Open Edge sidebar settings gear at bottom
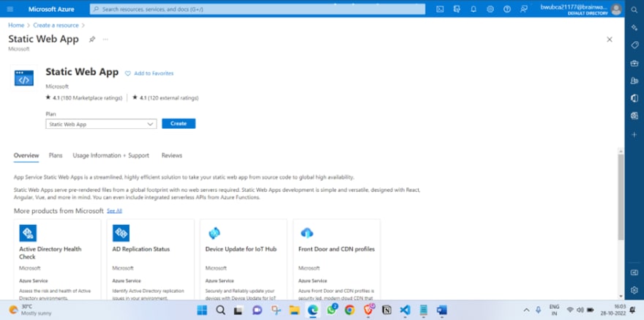644x320 pixels. click(x=634, y=290)
